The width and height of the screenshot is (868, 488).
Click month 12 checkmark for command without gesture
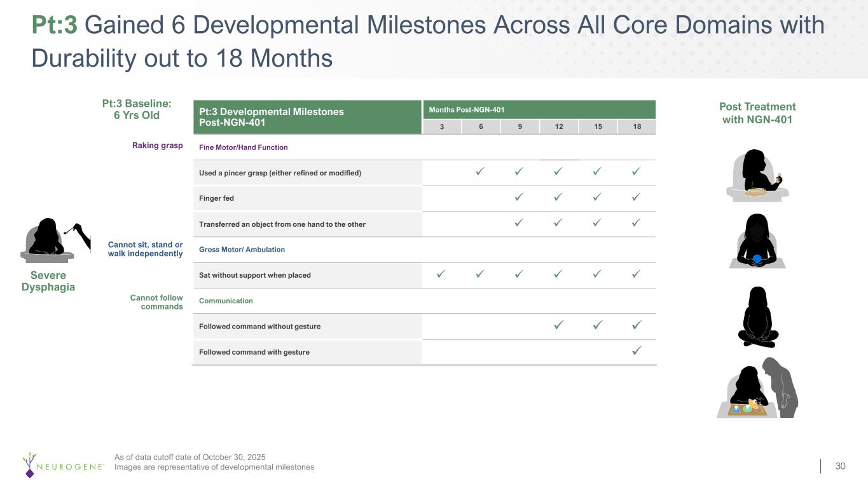point(558,325)
